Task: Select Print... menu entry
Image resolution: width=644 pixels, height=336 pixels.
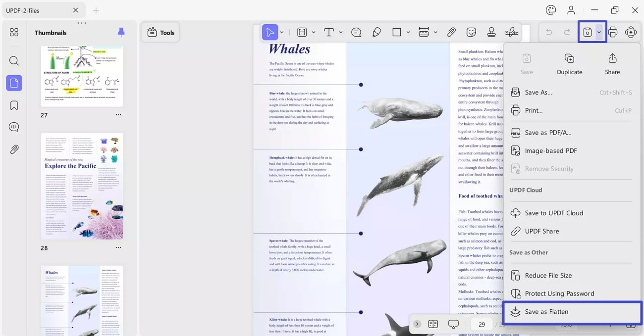Action: point(572,110)
